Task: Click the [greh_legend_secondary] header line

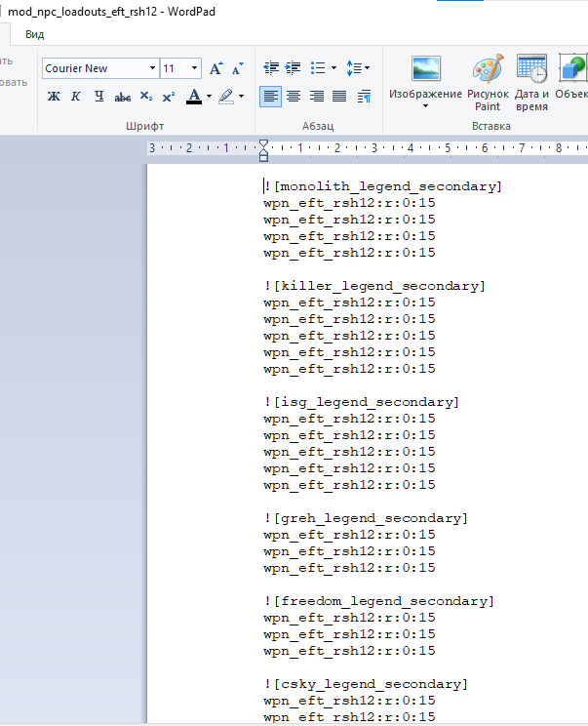Action: tap(366, 518)
